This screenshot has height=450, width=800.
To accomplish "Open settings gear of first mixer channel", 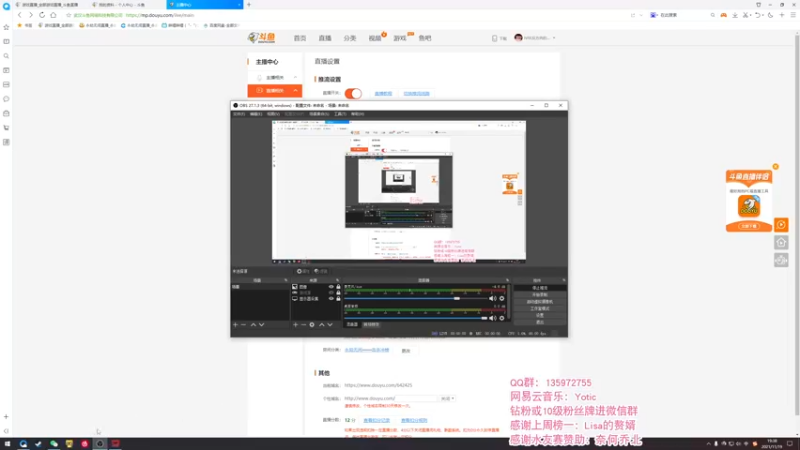I will (502, 298).
